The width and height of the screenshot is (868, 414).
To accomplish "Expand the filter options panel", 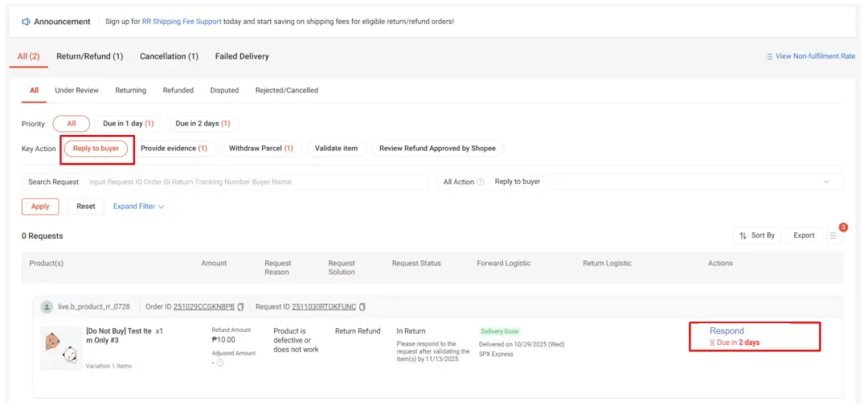I will (138, 207).
